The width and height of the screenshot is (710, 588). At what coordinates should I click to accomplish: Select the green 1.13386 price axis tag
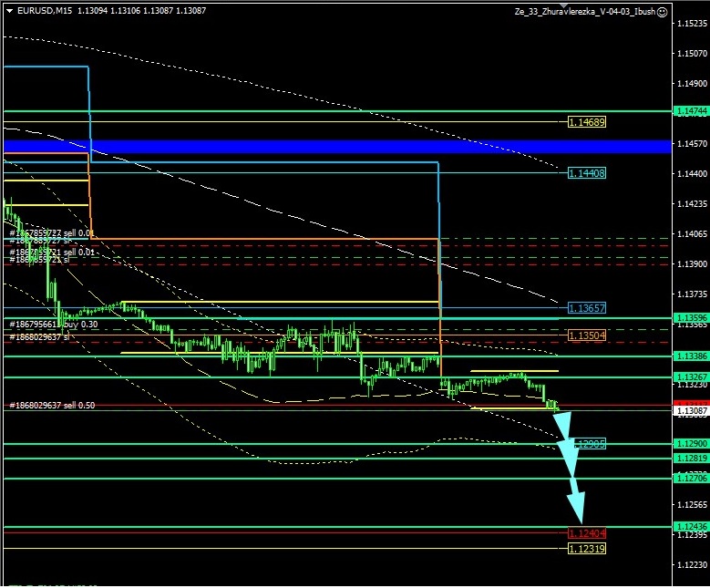[690, 356]
